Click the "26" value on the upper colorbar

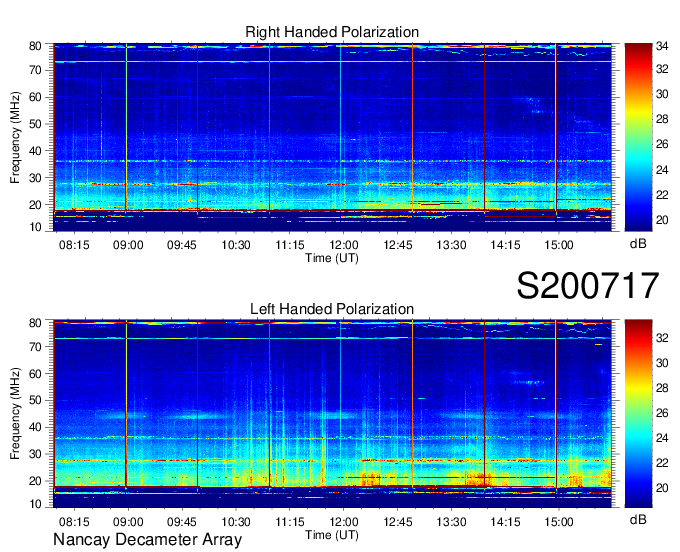[x=662, y=144]
